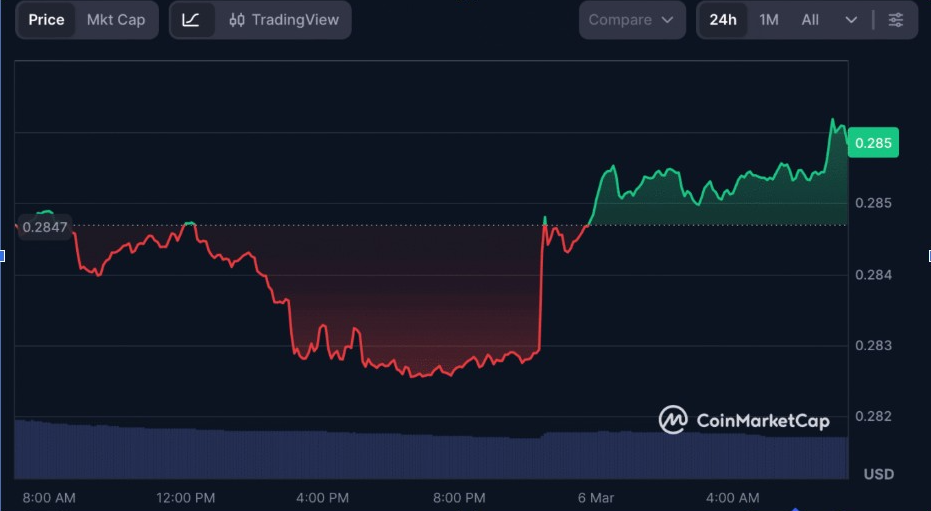Click the 4:00 AM time axis label
This screenshot has height=511, width=931.
click(733, 498)
